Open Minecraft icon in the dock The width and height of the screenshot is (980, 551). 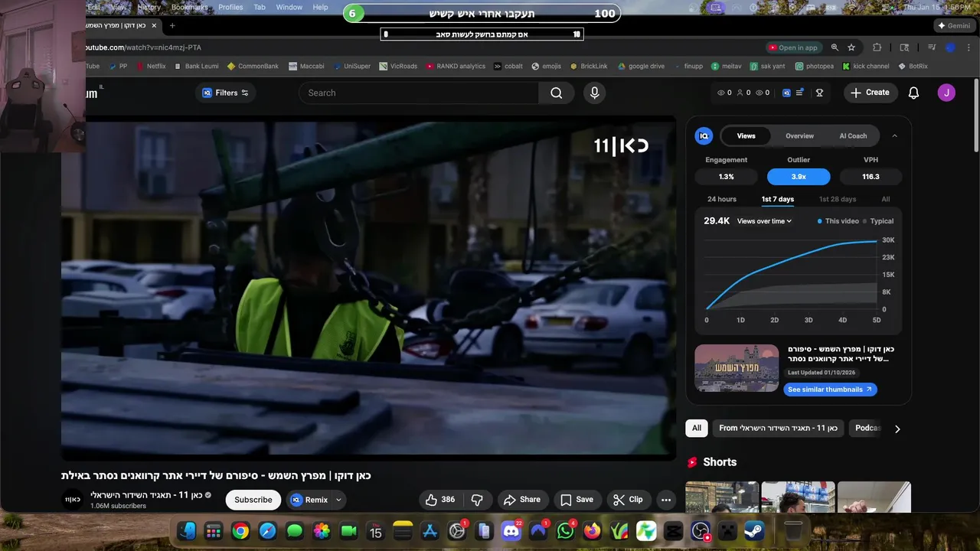[x=728, y=530]
